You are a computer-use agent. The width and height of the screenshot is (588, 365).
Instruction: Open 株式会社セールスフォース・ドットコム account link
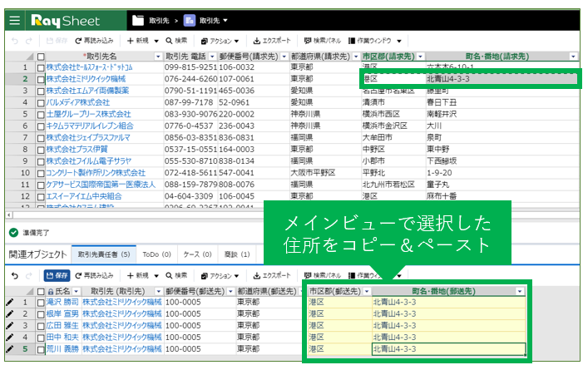pyautogui.click(x=89, y=67)
